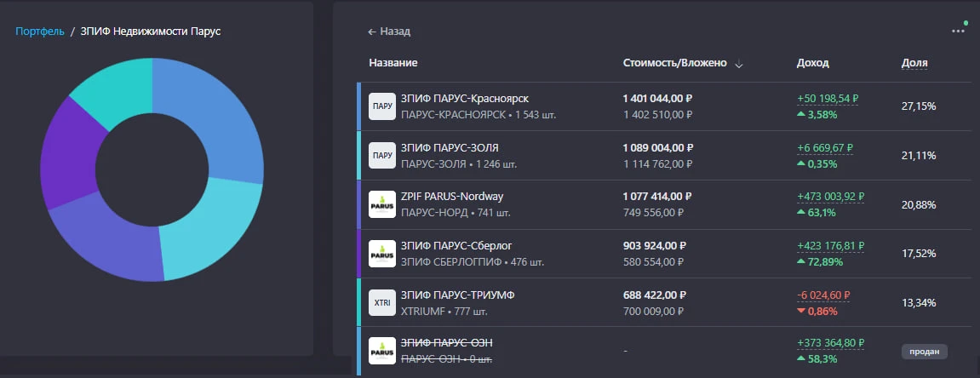Click the ЗПИФ ПАРУС-Красноярск fund logo
The image size is (980, 378).
(382, 106)
